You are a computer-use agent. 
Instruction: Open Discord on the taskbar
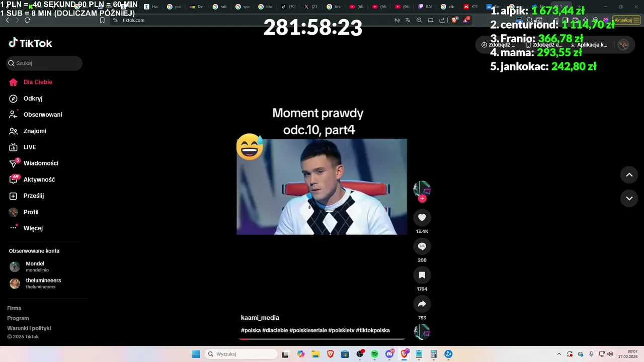[x=389, y=354]
